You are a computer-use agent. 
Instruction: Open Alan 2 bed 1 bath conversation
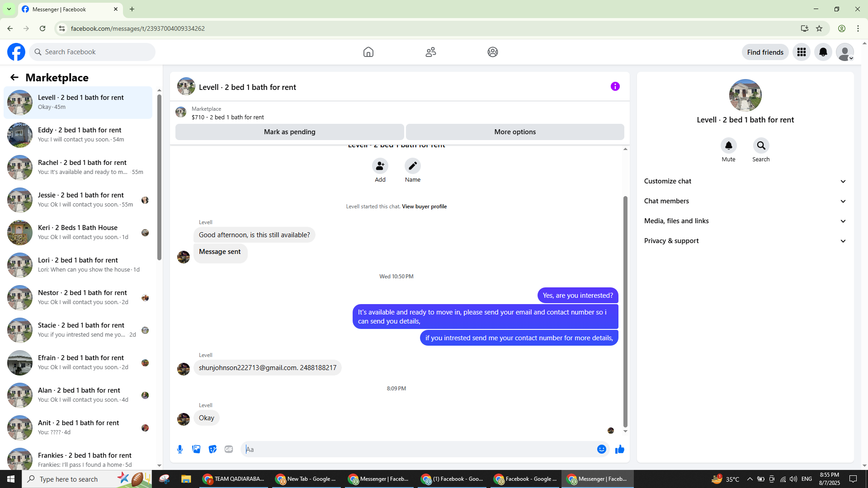(x=78, y=395)
